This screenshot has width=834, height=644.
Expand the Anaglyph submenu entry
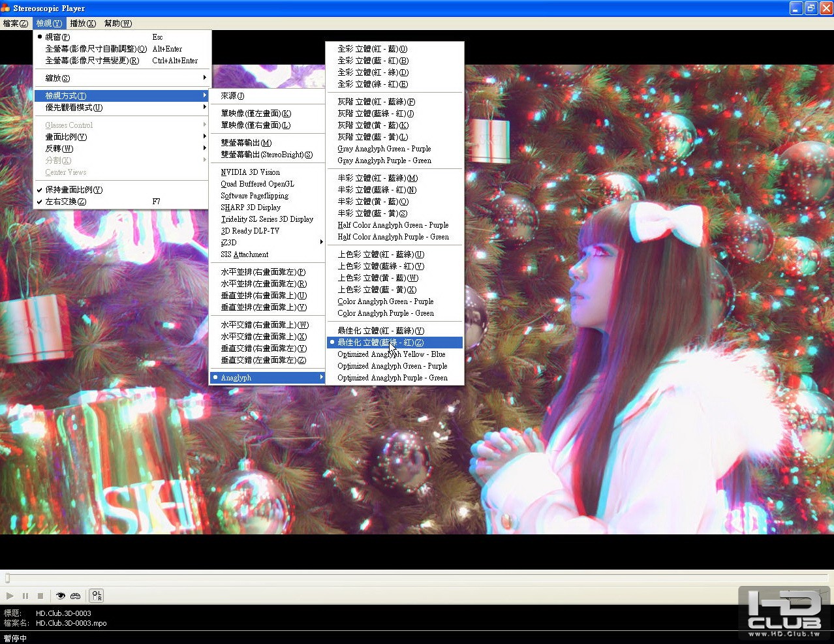(268, 378)
